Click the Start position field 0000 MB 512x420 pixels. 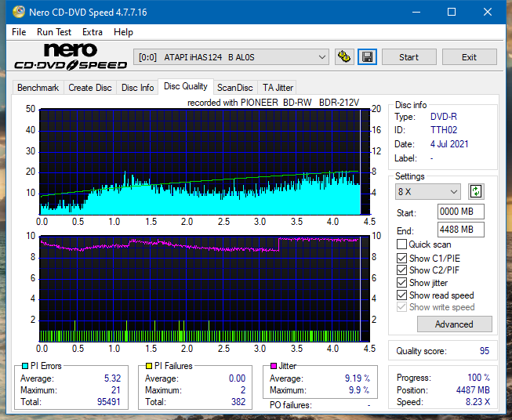tap(461, 212)
